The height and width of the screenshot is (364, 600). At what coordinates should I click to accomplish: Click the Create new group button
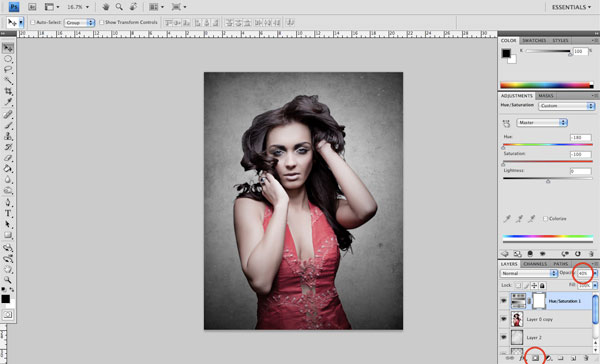tap(561, 358)
